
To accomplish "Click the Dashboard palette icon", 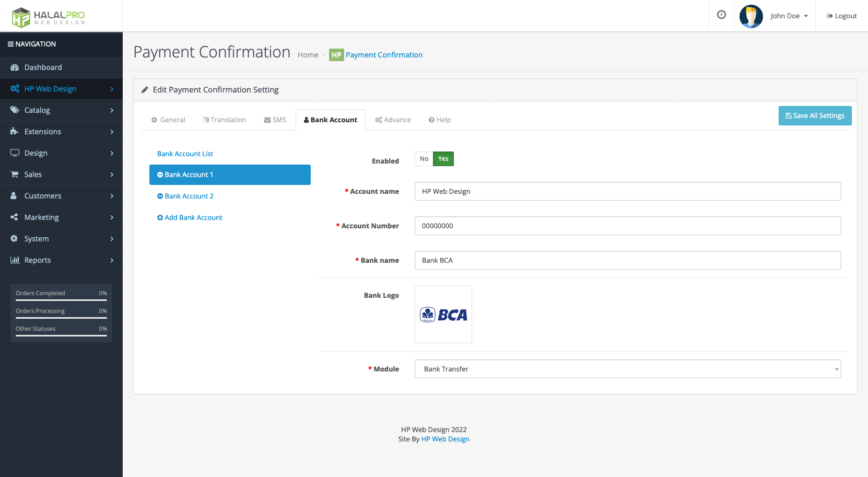I will click(15, 67).
